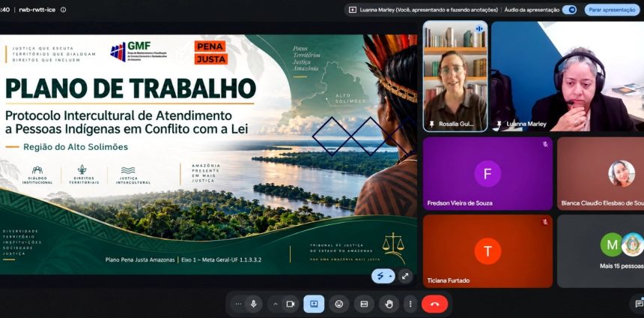
Task: Open audio settings via the three-dot button beside the microphone
Action: [239, 304]
